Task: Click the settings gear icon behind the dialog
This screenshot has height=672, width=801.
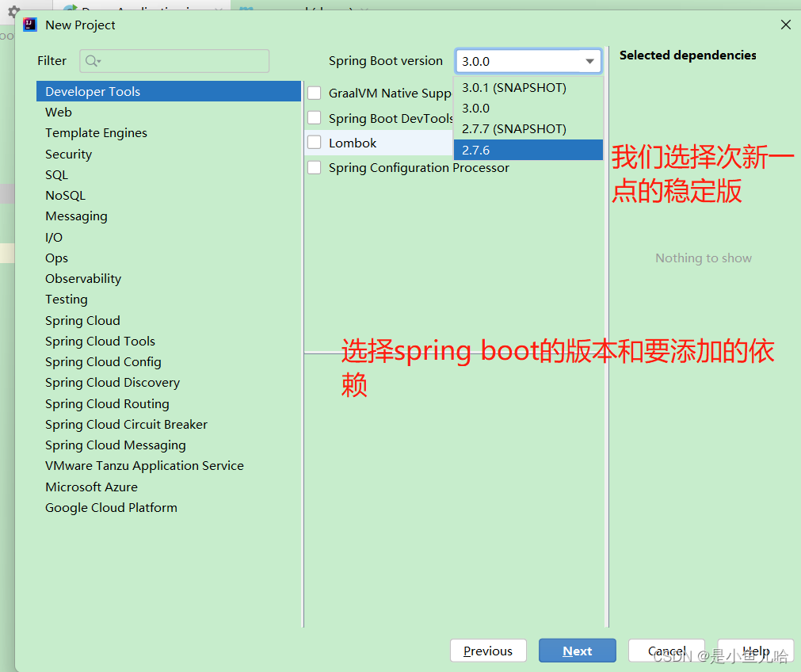Action: [x=13, y=11]
